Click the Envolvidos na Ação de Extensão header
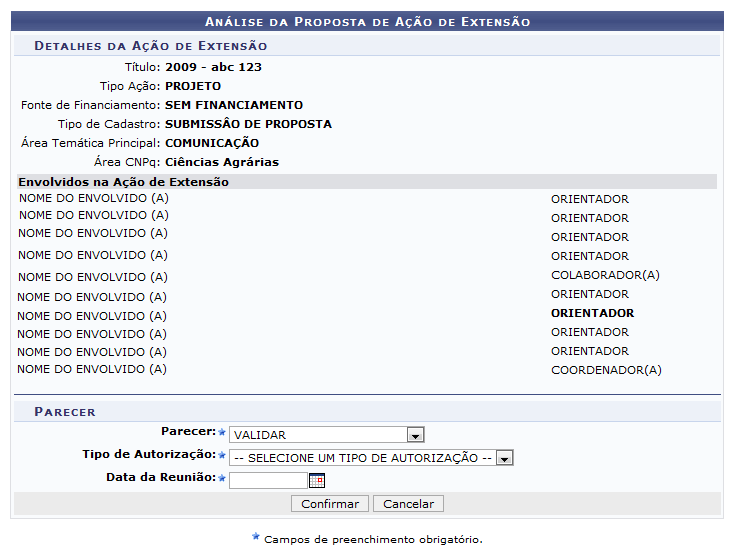This screenshot has height=559, width=732. click(x=124, y=182)
